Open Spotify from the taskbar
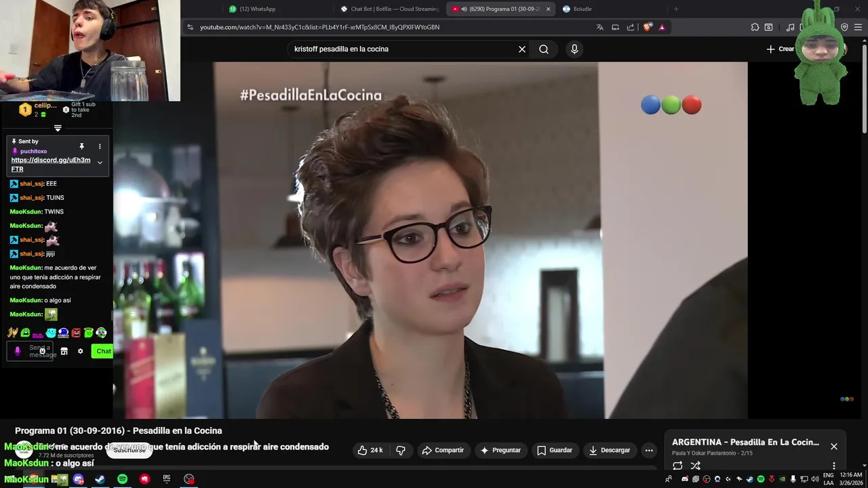Screen dimensions: 868x488 coord(122,479)
